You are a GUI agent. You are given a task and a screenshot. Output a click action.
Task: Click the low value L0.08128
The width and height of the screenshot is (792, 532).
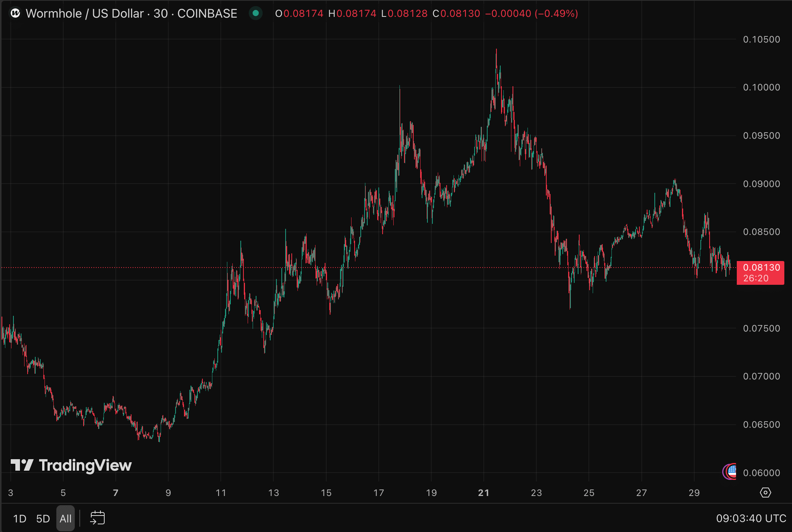[404, 14]
